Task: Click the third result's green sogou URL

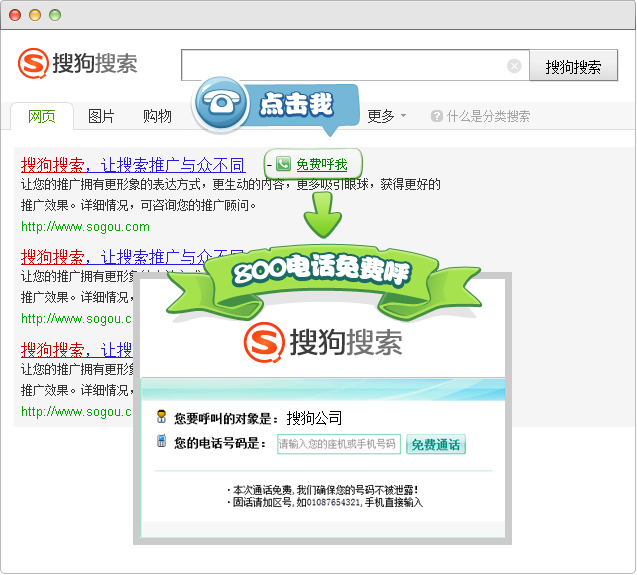Action: click(x=76, y=412)
